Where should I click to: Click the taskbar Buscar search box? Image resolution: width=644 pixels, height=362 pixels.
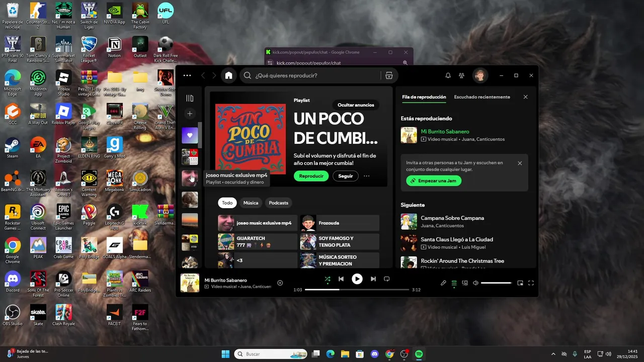click(x=271, y=354)
